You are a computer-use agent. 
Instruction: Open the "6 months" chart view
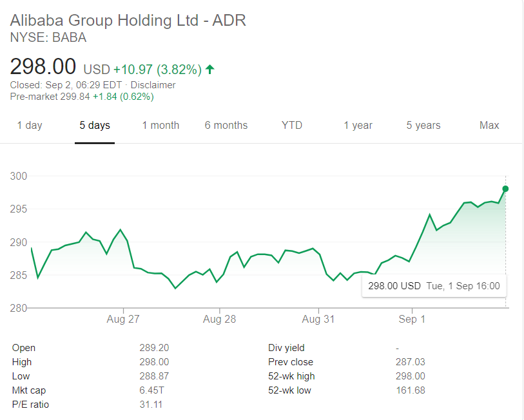[226, 125]
